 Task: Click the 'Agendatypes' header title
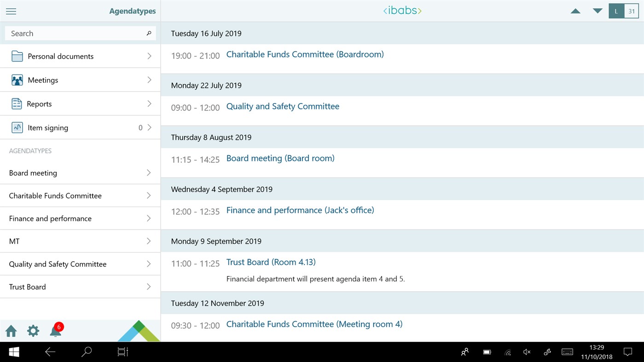coord(133,11)
